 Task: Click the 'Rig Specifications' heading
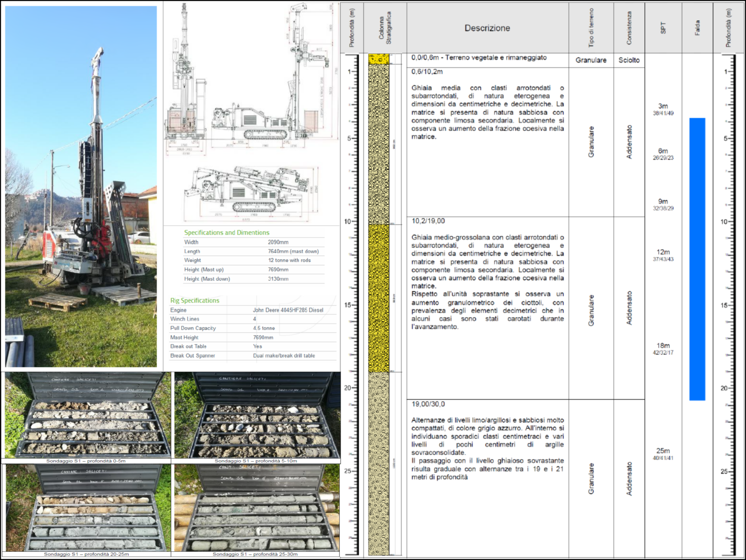(195, 301)
